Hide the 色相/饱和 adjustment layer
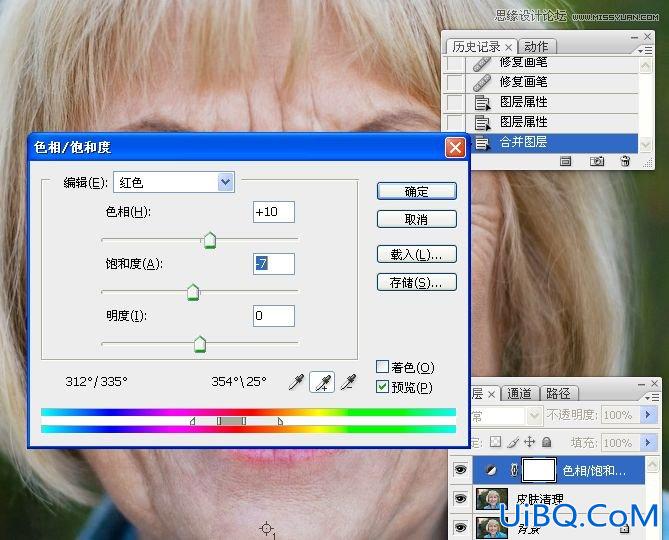This screenshot has height=540, width=669. pyautogui.click(x=460, y=470)
